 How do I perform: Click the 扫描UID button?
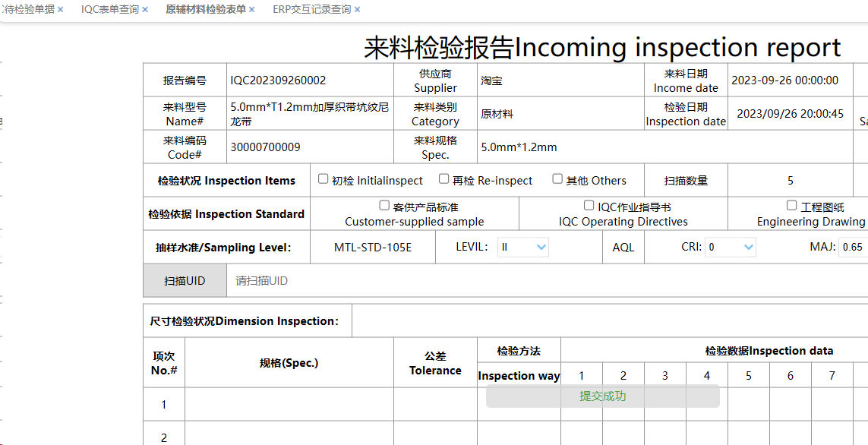point(185,281)
